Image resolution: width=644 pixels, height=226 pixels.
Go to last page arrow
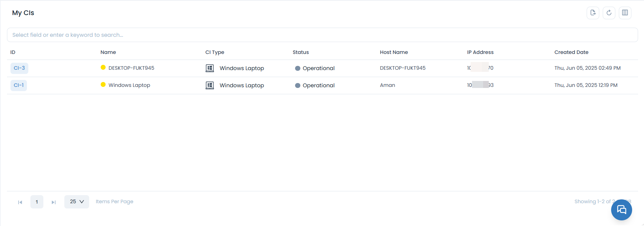(53, 202)
